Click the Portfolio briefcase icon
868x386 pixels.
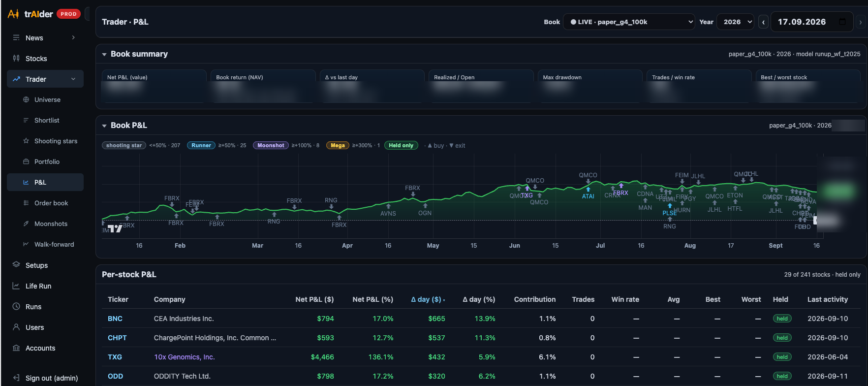(26, 162)
